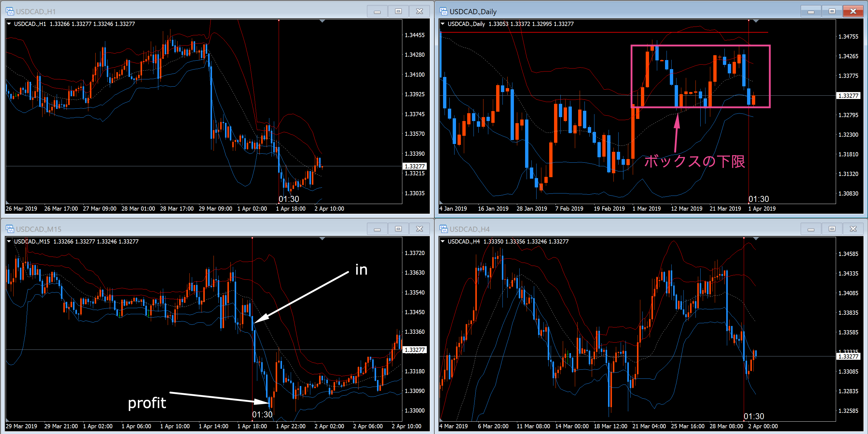Expand the USDCAD,Daily chart info dropdown arrow
This screenshot has height=434, width=868.
point(443,24)
